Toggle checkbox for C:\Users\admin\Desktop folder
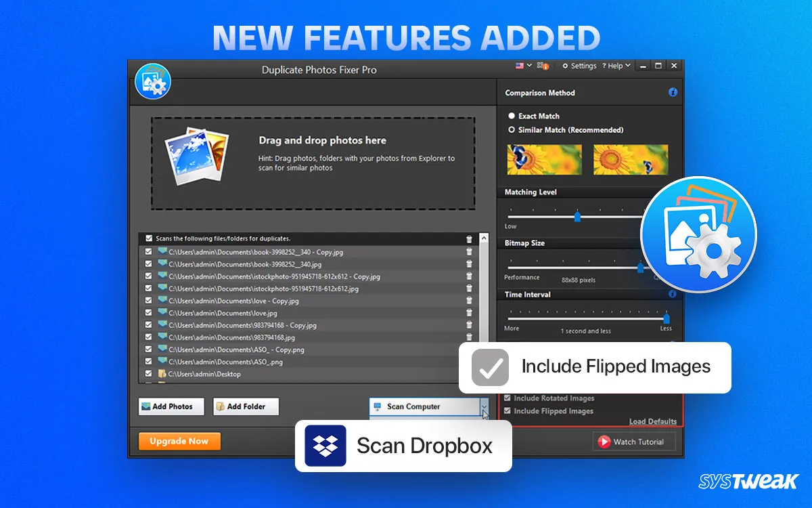The height and width of the screenshot is (508, 812). click(148, 374)
